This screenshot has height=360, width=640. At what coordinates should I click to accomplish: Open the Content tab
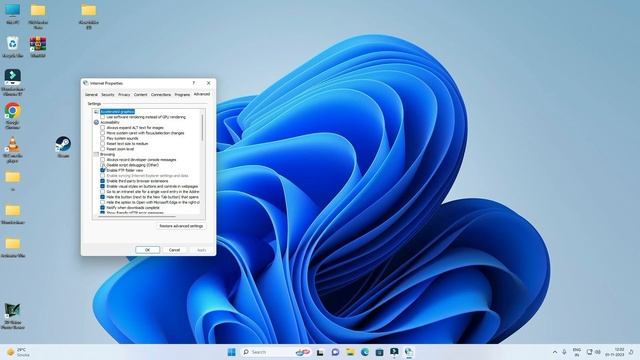[140, 94]
